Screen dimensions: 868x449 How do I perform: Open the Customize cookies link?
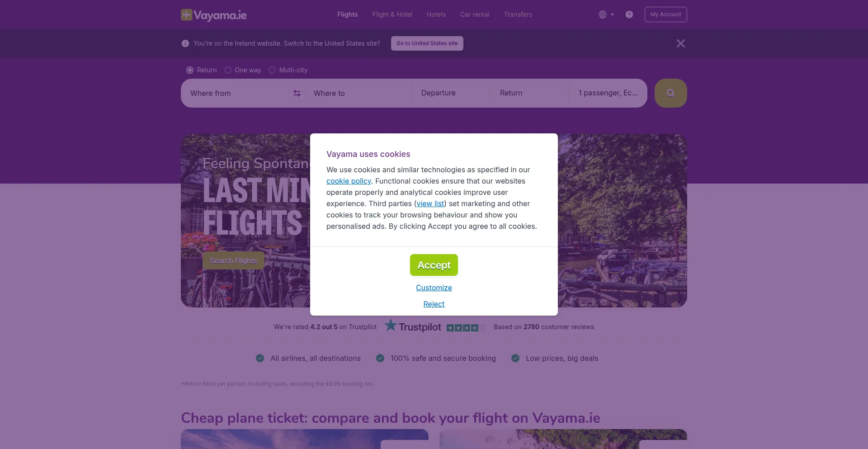[x=434, y=288]
